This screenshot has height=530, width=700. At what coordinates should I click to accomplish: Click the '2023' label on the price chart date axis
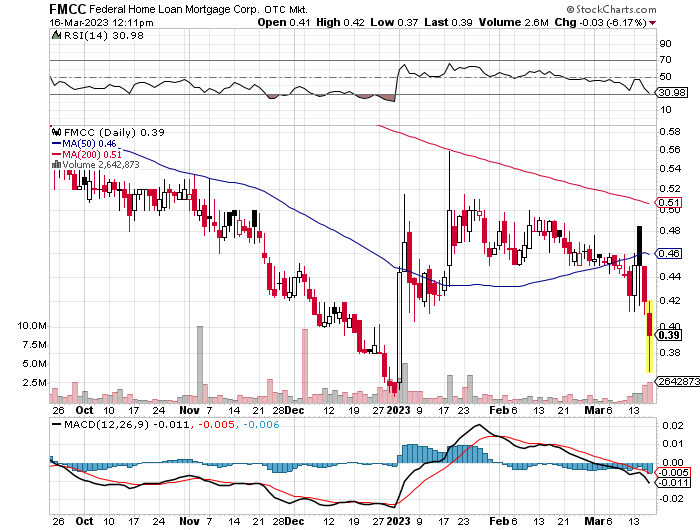398,410
